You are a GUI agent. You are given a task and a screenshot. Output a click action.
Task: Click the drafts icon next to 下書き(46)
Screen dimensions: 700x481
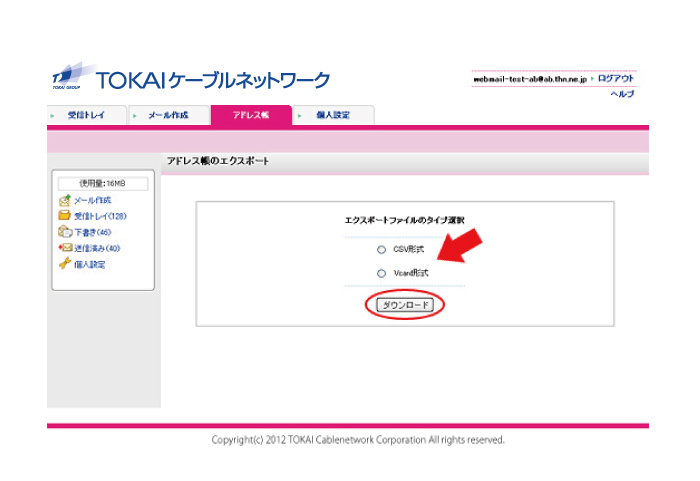click(65, 231)
